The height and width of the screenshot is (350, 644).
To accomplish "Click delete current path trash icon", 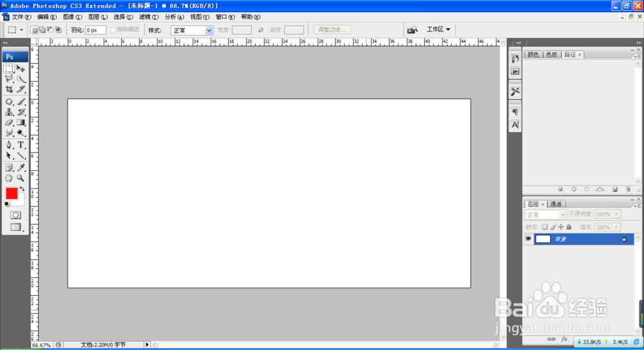I will [628, 190].
